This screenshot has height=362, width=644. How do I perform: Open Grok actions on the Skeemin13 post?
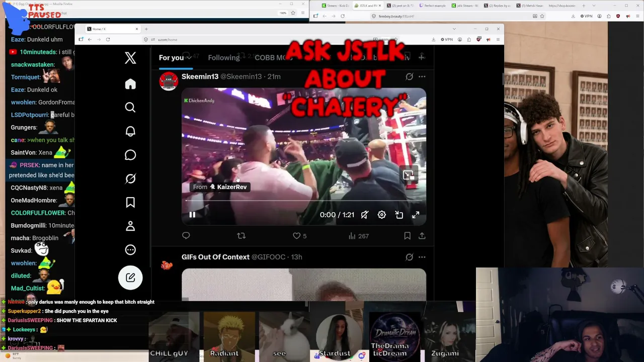410,76
